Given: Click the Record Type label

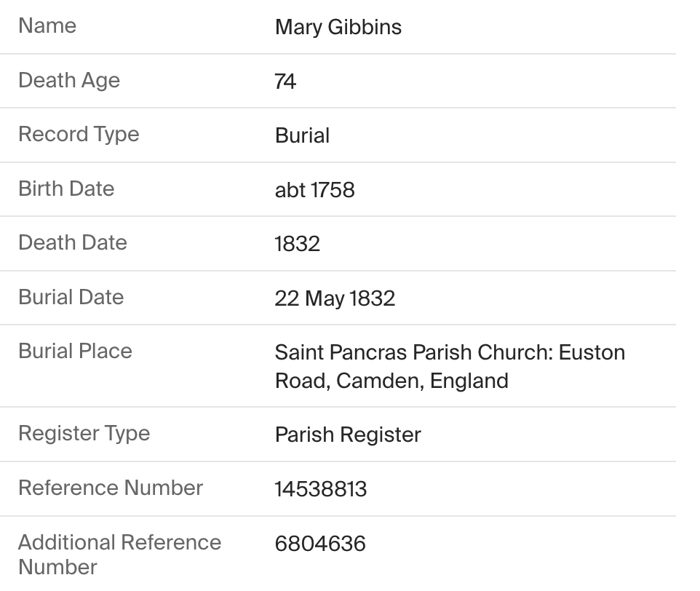Looking at the screenshot, I should (x=79, y=135).
